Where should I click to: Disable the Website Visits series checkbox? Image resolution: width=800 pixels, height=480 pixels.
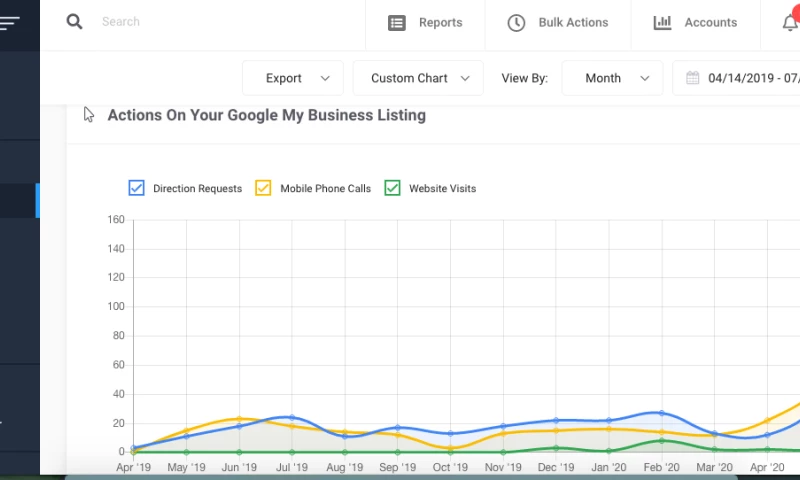pyautogui.click(x=393, y=188)
